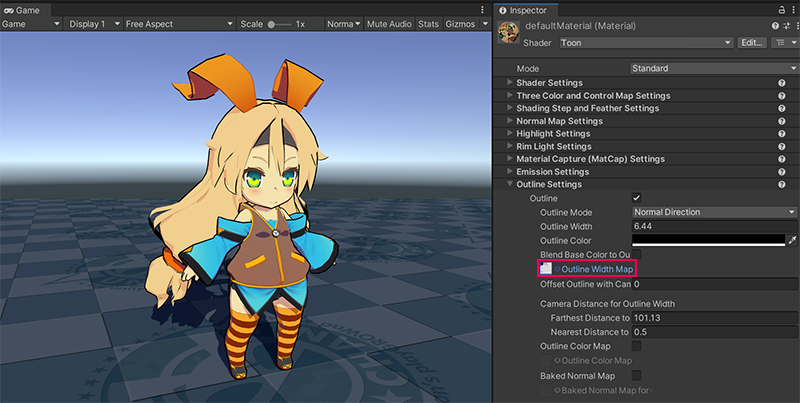The image size is (800, 403).
Task: Click the Camera Distance for Outline Width label
Action: coord(607,304)
